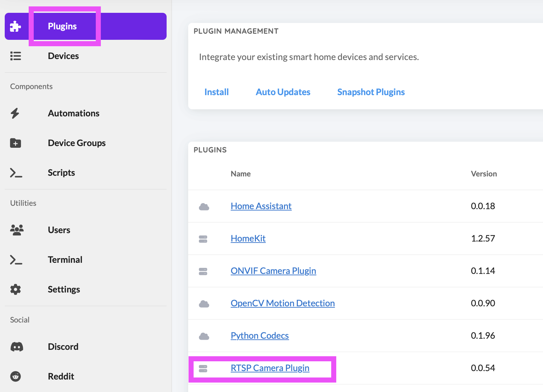The width and height of the screenshot is (543, 392).
Task: Click version 0.1.14 of ONVIF Camera Plugin
Action: tap(483, 271)
